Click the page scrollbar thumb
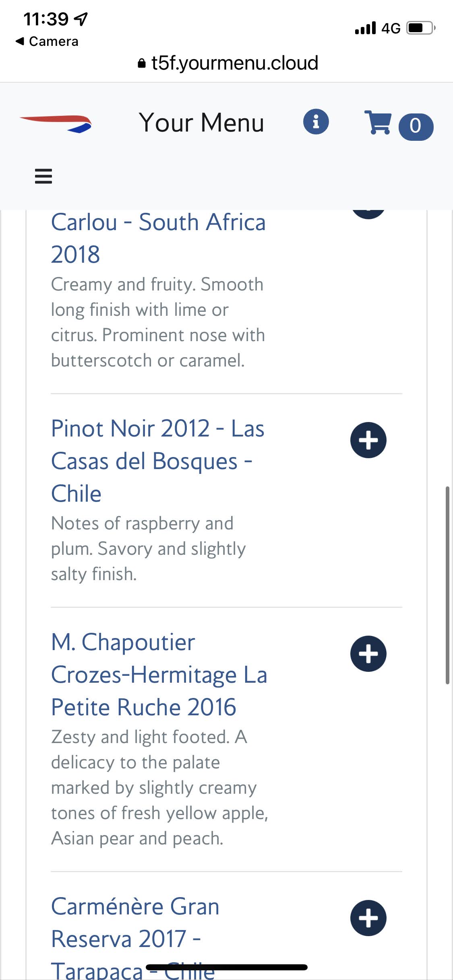453x980 pixels. 447,585
